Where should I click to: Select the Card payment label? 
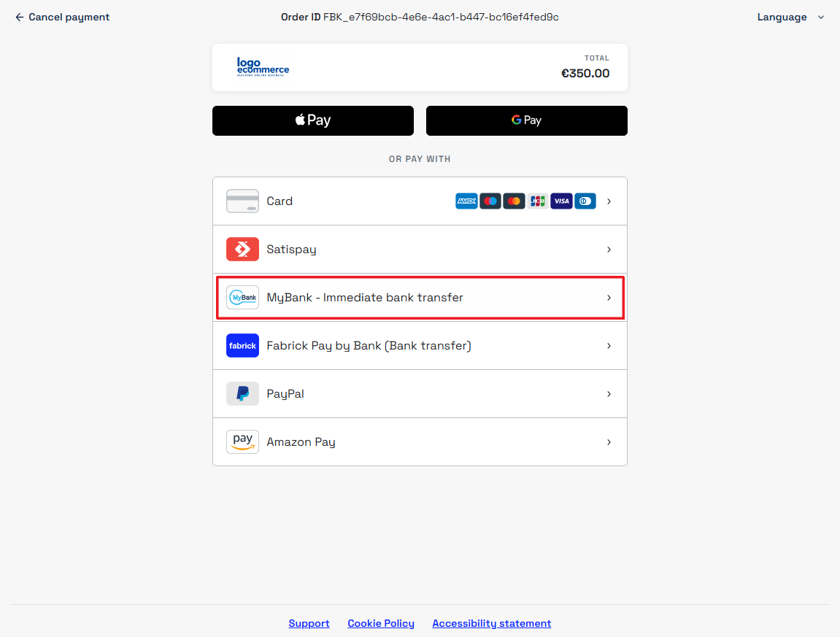tap(280, 201)
